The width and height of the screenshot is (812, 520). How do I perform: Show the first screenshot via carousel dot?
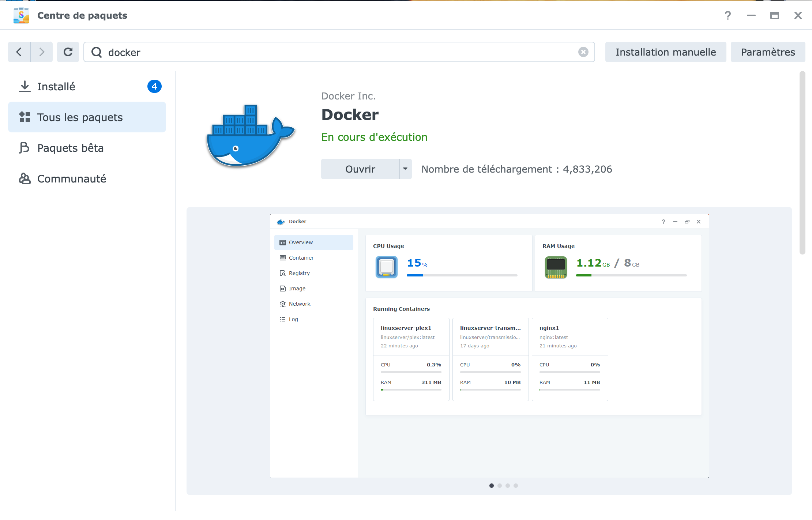click(492, 486)
